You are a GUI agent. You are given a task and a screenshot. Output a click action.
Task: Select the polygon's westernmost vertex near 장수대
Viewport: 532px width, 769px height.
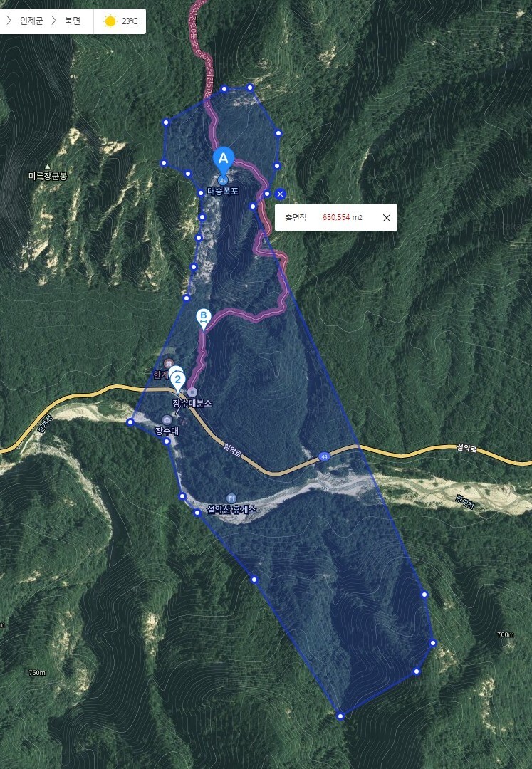point(130,422)
